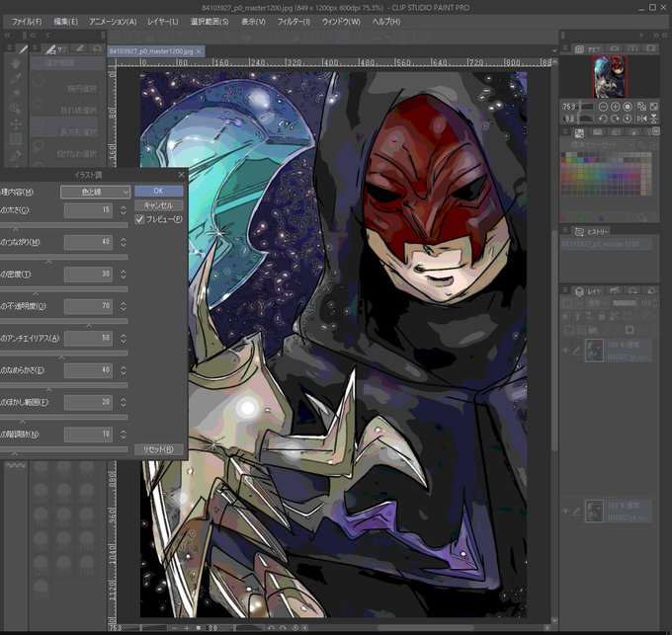Open the 色と線 processing content dropdown
This screenshot has height=635, width=672.
pyautogui.click(x=95, y=192)
